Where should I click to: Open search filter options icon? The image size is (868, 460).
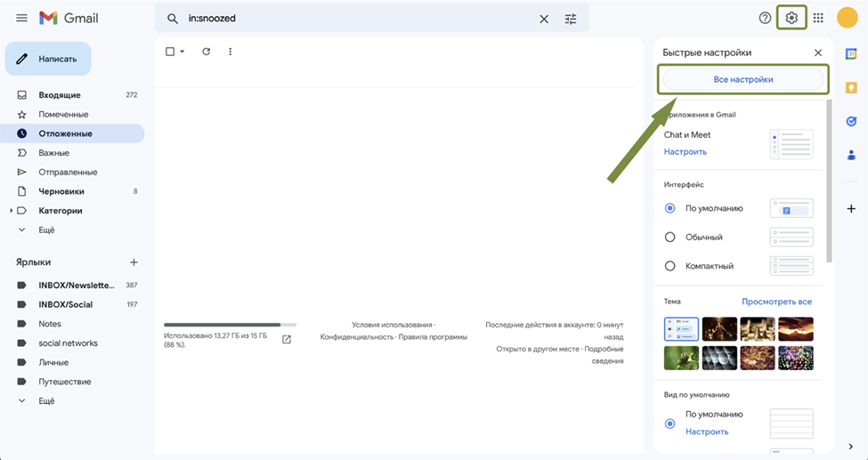[571, 19]
